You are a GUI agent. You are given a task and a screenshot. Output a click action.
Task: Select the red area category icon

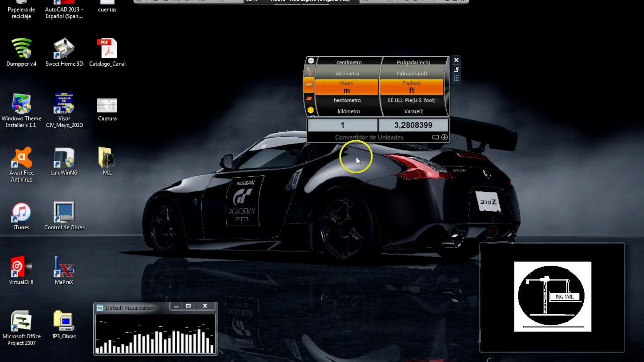[x=309, y=98]
